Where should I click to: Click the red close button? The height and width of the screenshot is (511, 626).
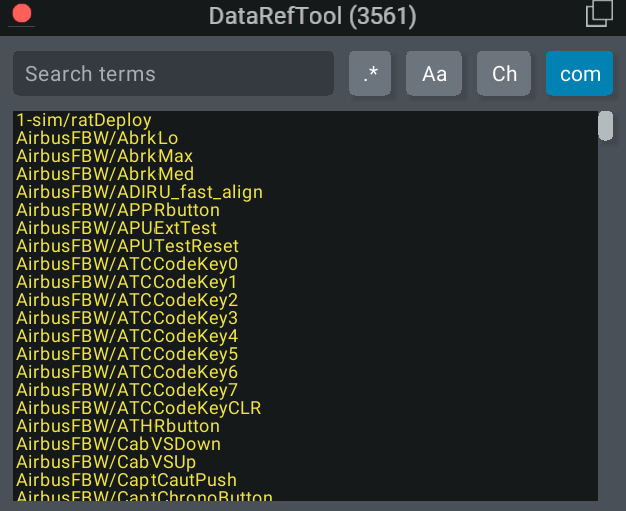(21, 14)
